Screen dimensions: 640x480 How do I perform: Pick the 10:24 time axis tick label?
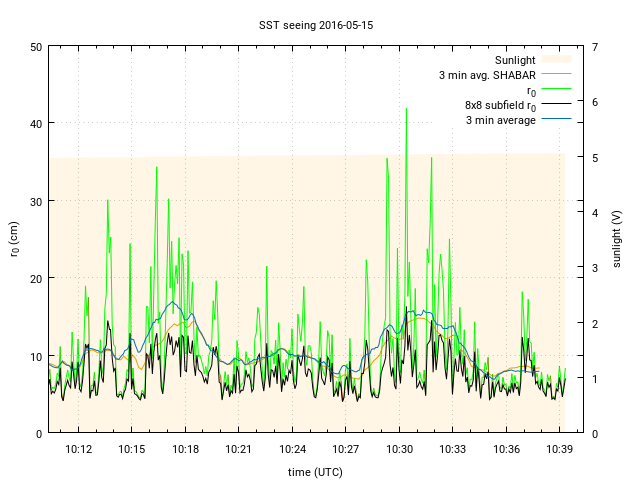(x=292, y=449)
